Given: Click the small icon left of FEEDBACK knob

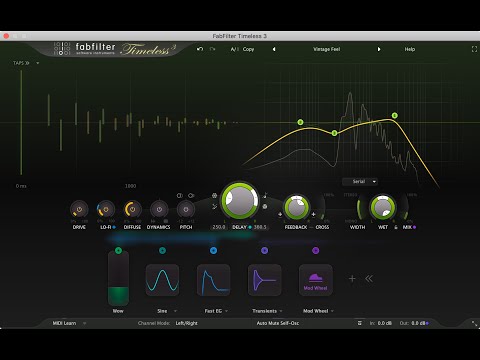Looking at the screenshot, I should (x=280, y=214).
